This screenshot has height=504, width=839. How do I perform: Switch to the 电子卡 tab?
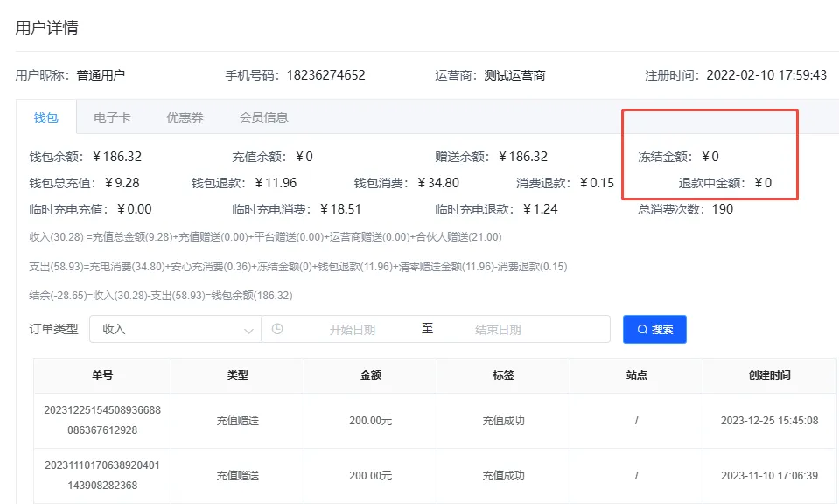pos(113,116)
